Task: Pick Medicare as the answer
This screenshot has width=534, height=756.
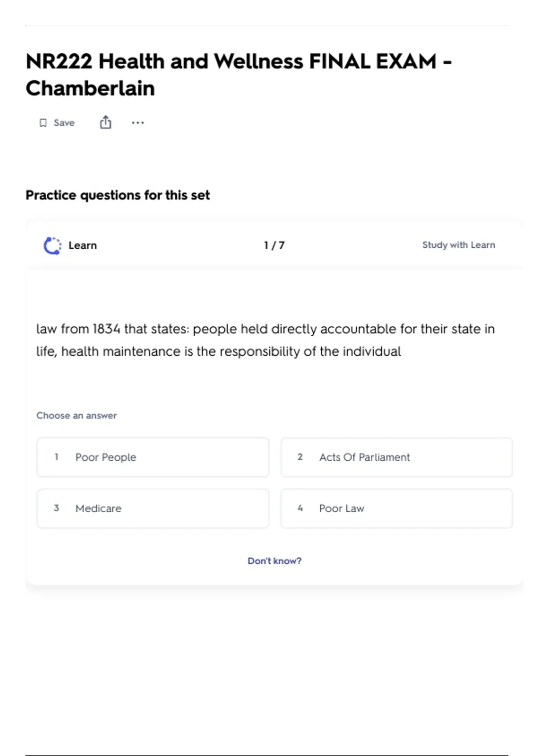Action: point(153,508)
